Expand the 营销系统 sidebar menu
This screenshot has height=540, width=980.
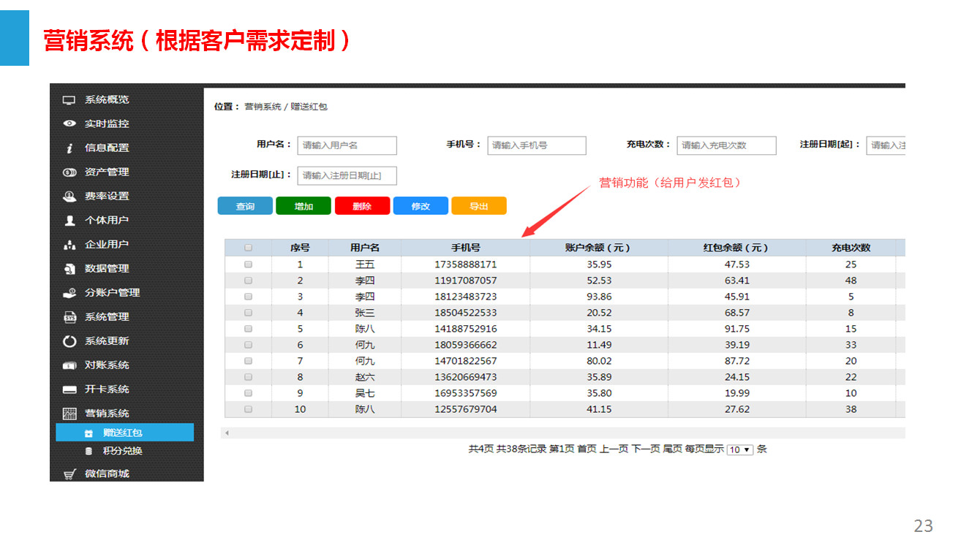(x=107, y=414)
